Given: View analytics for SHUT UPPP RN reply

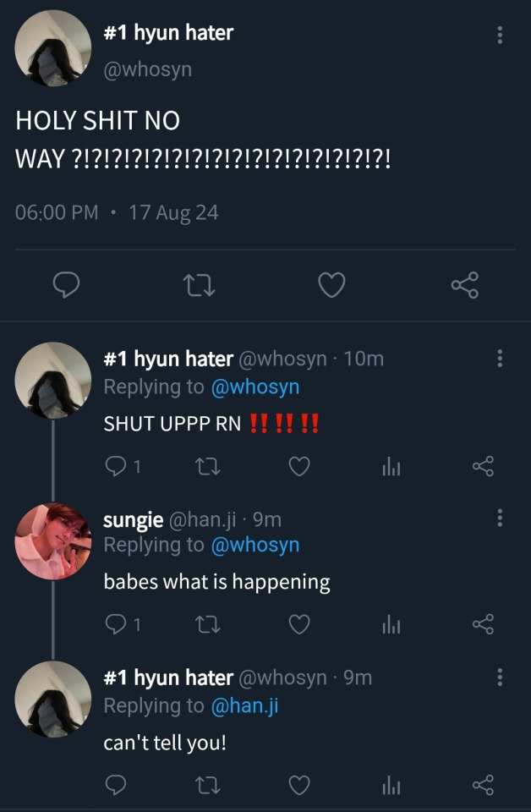Looking at the screenshot, I should [391, 467].
